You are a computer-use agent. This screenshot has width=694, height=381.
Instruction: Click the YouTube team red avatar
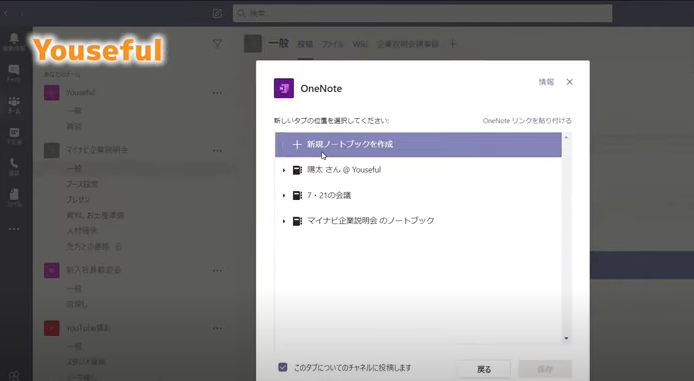(51, 328)
